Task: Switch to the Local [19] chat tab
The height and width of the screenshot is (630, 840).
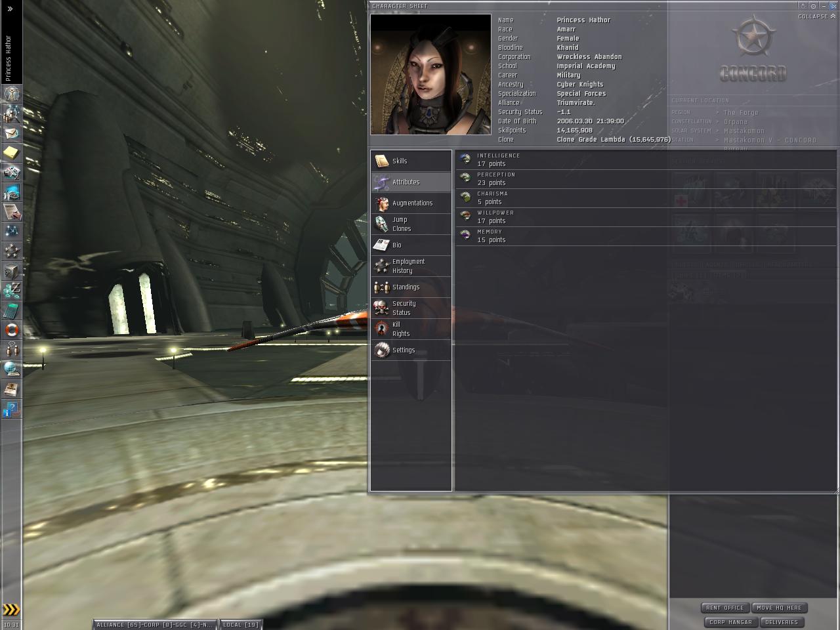Action: click(241, 625)
